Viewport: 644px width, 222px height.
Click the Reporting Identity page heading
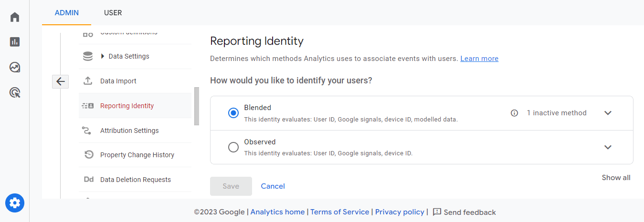coord(257,41)
